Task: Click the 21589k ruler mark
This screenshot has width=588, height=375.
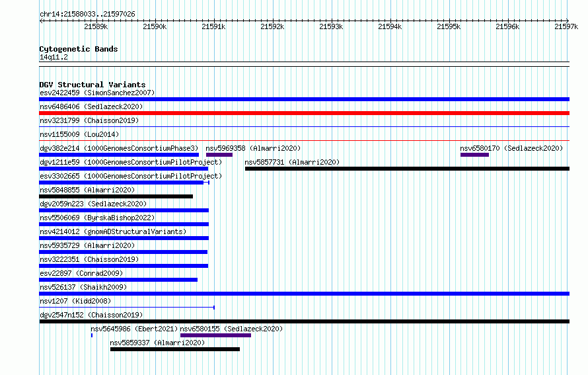Action: tap(96, 26)
